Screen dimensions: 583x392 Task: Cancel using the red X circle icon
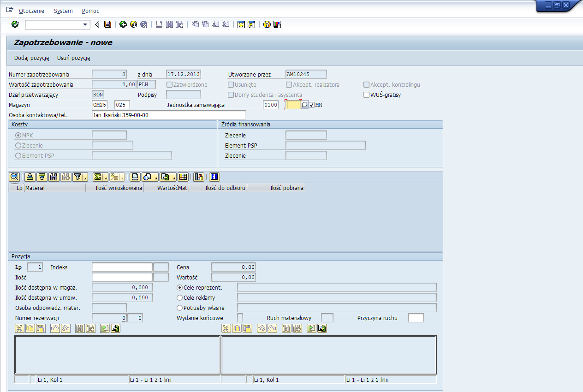[x=144, y=24]
